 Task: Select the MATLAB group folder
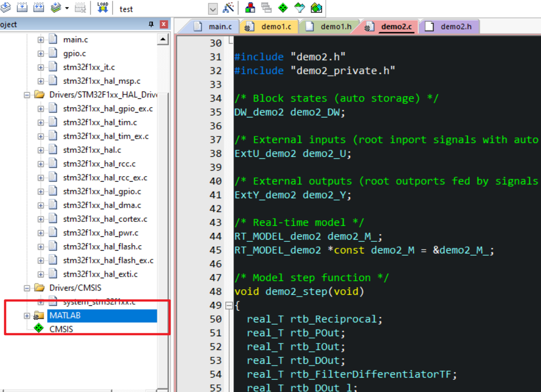tap(102, 315)
